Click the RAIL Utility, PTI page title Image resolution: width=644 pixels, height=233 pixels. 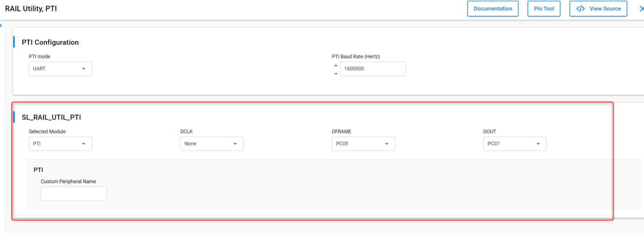(31, 9)
